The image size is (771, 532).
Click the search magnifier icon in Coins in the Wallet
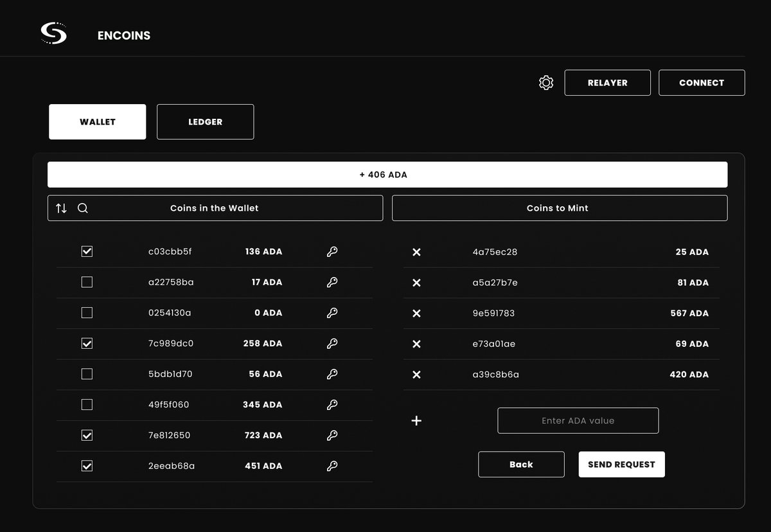(x=82, y=208)
